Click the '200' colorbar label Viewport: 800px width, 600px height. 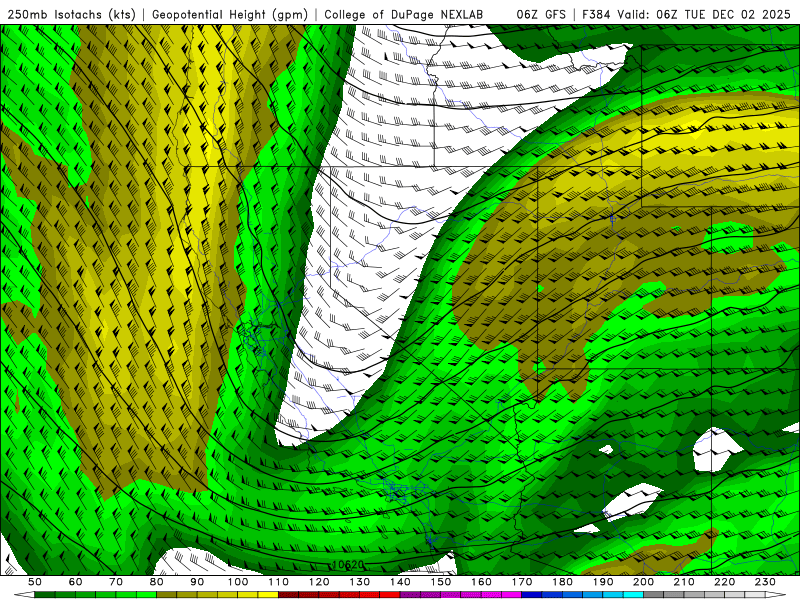click(x=643, y=582)
